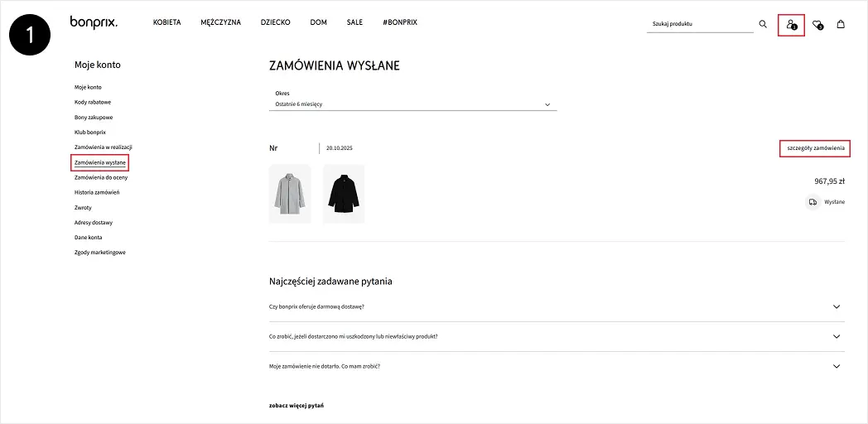The width and height of the screenshot is (868, 424).
Task: Go to Zwroty in account sidebar
Action: [83, 207]
